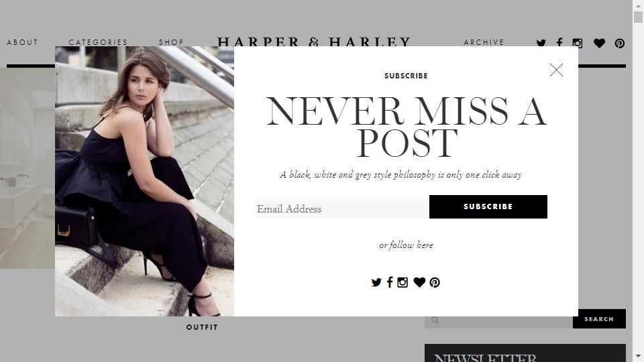Open Pinterest icon in the popup
Image resolution: width=644 pixels, height=362 pixels.
point(435,282)
